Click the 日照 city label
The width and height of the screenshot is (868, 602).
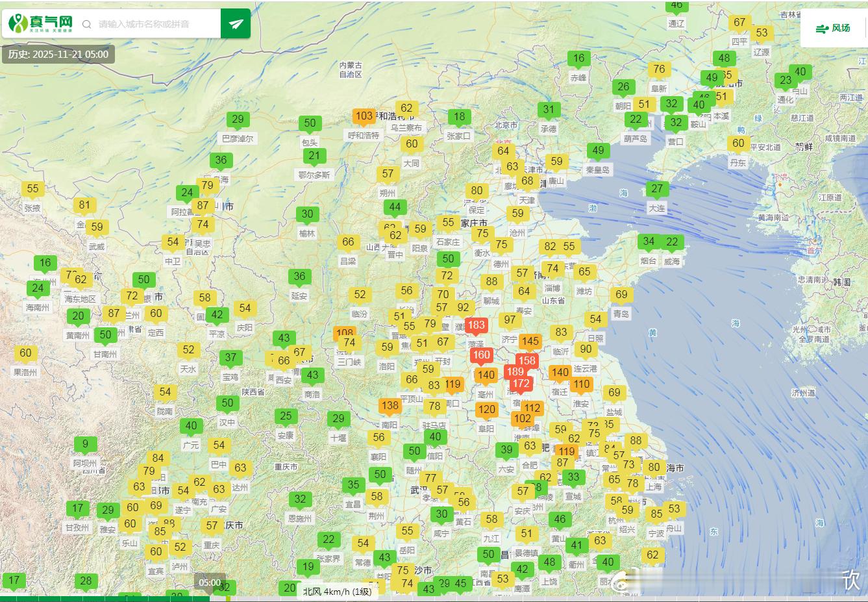click(x=595, y=338)
